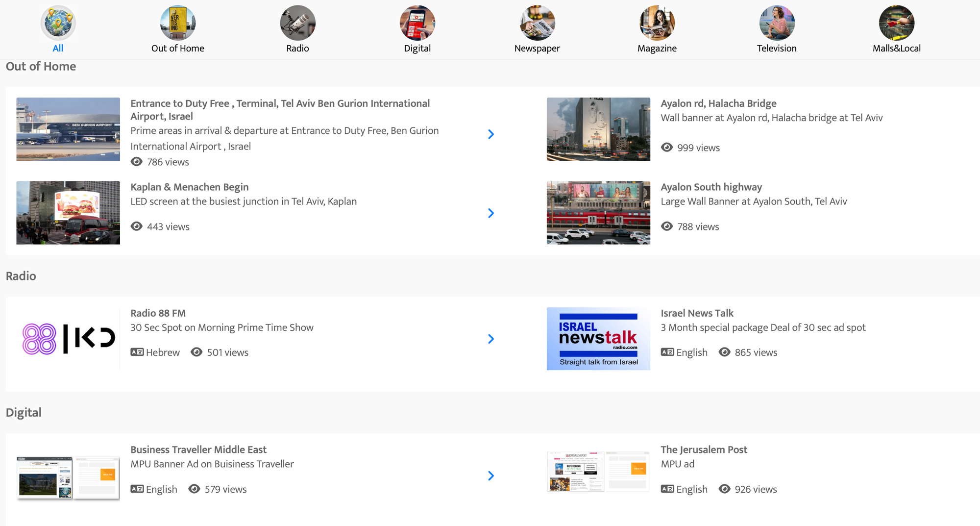
Task: Switch to the Radio tab label
Action: point(298,48)
